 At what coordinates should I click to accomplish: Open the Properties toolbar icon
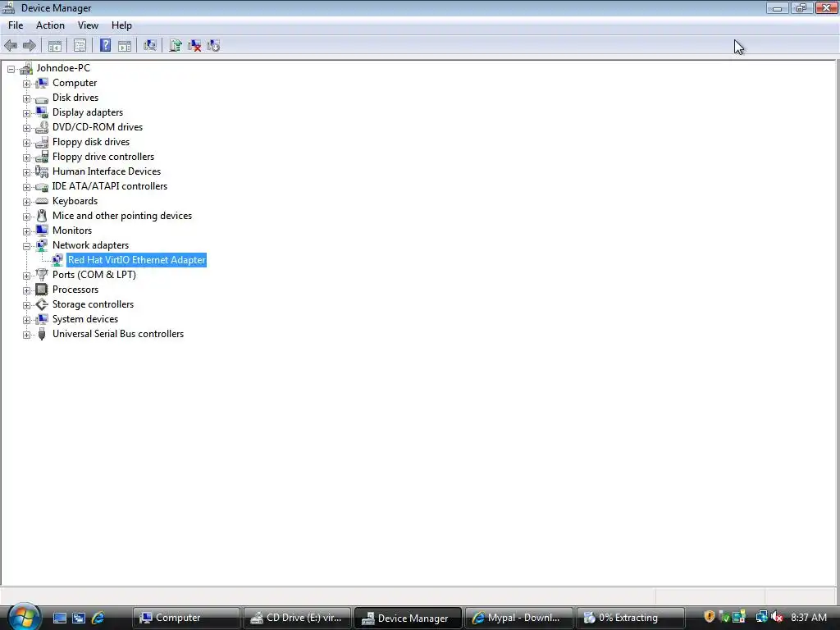(80, 46)
